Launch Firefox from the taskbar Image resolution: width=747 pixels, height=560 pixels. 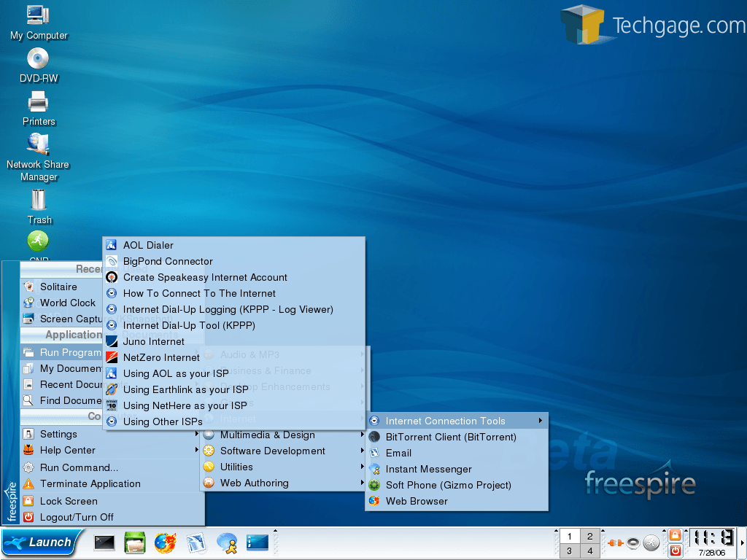166,542
